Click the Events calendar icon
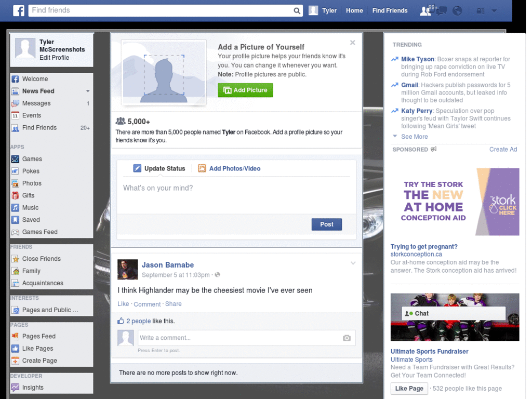 [15, 116]
